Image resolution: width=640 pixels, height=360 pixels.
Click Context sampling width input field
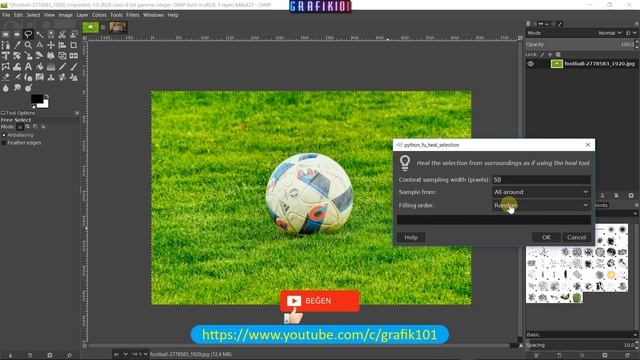click(x=541, y=180)
